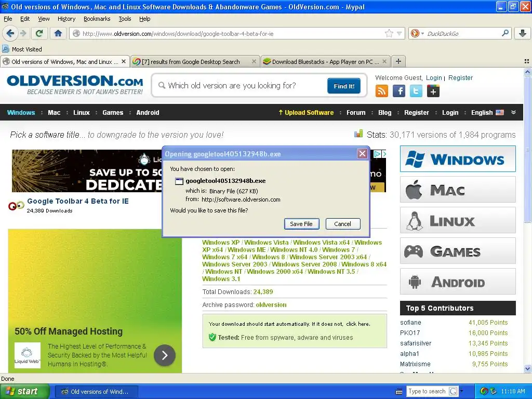This screenshot has width=532, height=399.
Task: Open the Upload Software link
Action: click(306, 112)
